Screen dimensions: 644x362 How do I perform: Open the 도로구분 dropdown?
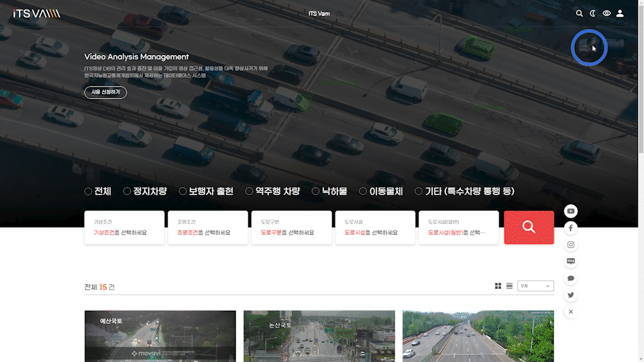tap(292, 228)
